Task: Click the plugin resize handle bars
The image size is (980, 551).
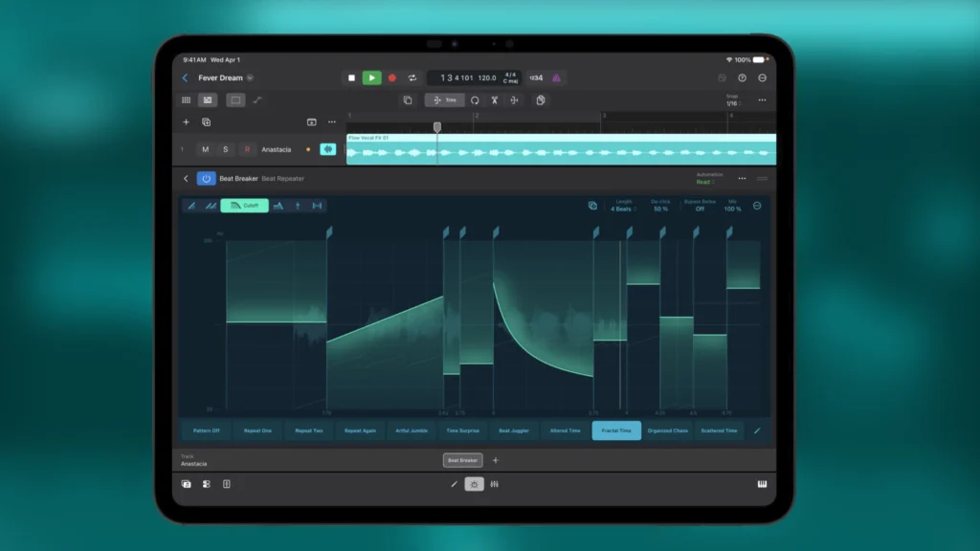Action: coord(762,179)
